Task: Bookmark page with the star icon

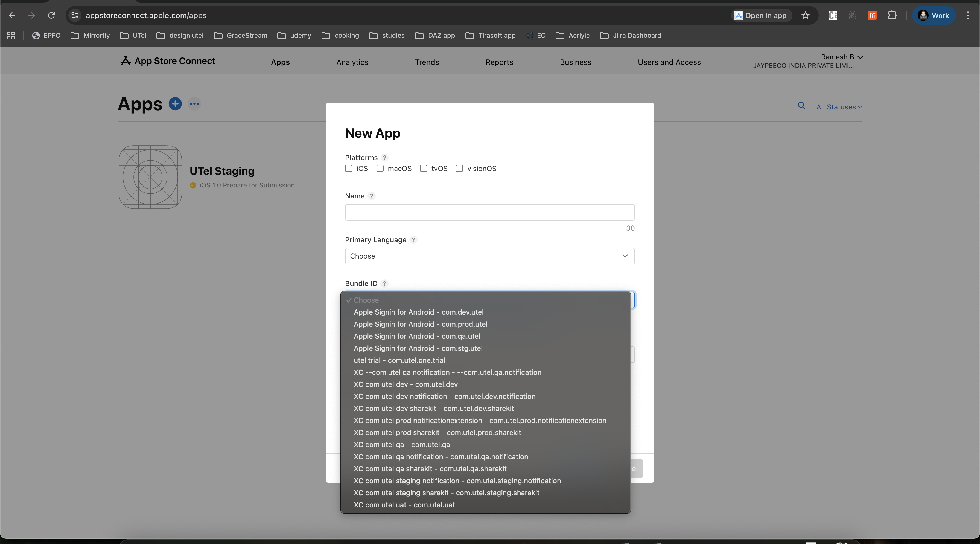Action: click(805, 16)
